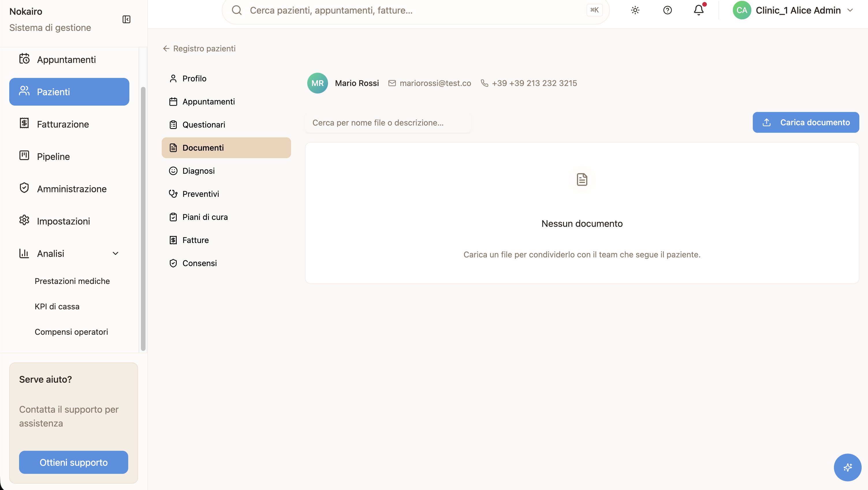Open KPI di cassa report
The height and width of the screenshot is (490, 868).
click(x=57, y=306)
